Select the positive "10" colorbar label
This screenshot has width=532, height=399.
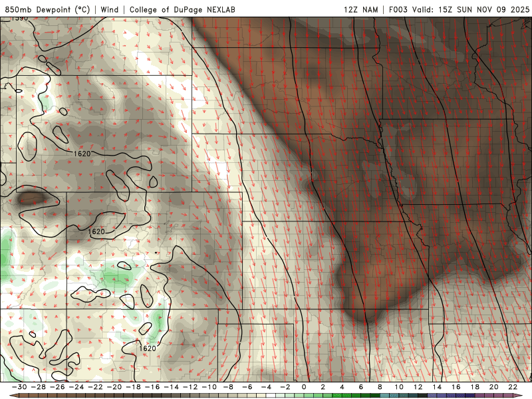[x=399, y=387]
